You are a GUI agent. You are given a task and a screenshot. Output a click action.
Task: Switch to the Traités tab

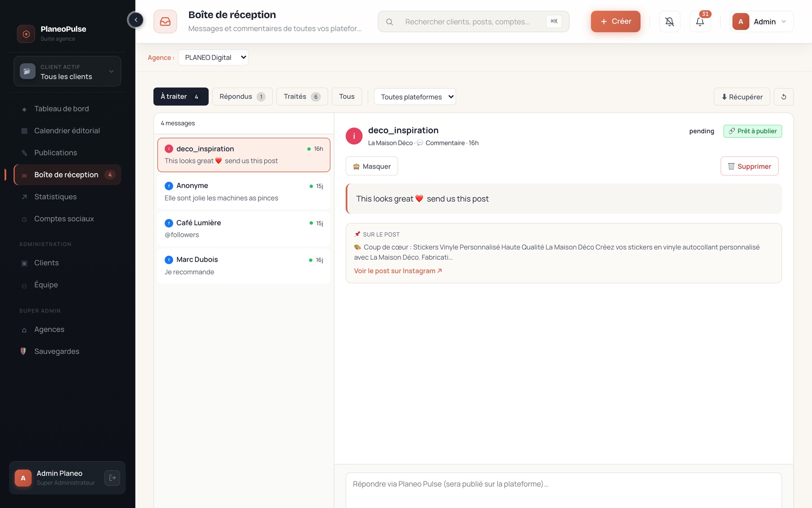(302, 96)
